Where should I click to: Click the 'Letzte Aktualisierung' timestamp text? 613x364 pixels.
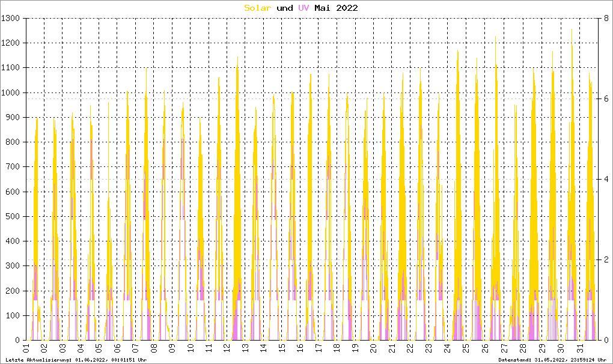pos(76,360)
